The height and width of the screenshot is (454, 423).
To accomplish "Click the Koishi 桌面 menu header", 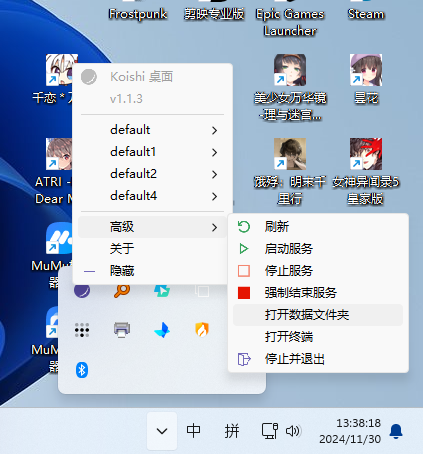I will 142,77.
